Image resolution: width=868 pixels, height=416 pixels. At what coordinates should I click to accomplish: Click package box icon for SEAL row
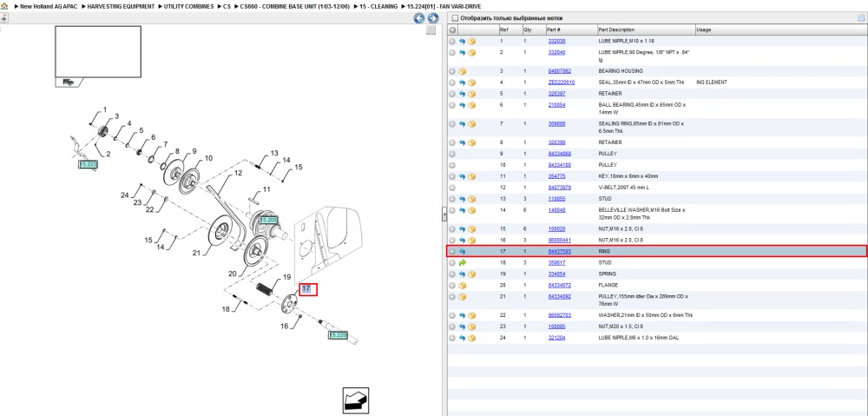coord(471,83)
